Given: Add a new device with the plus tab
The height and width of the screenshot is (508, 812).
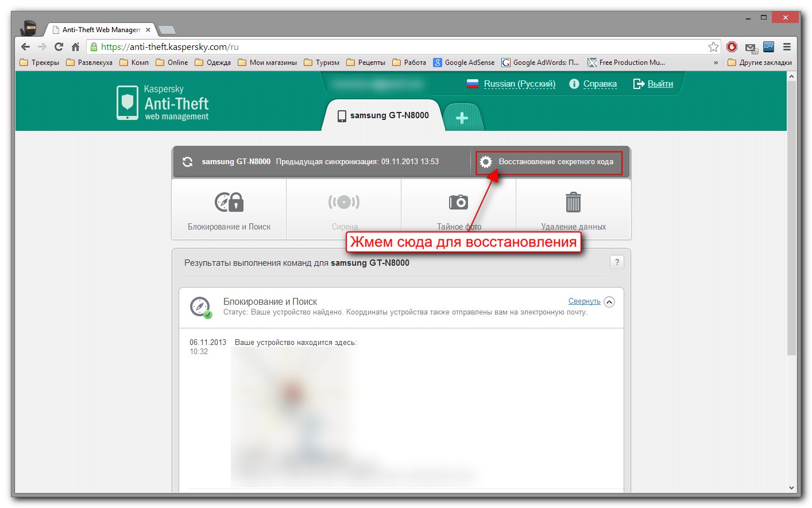Looking at the screenshot, I should pos(462,118).
